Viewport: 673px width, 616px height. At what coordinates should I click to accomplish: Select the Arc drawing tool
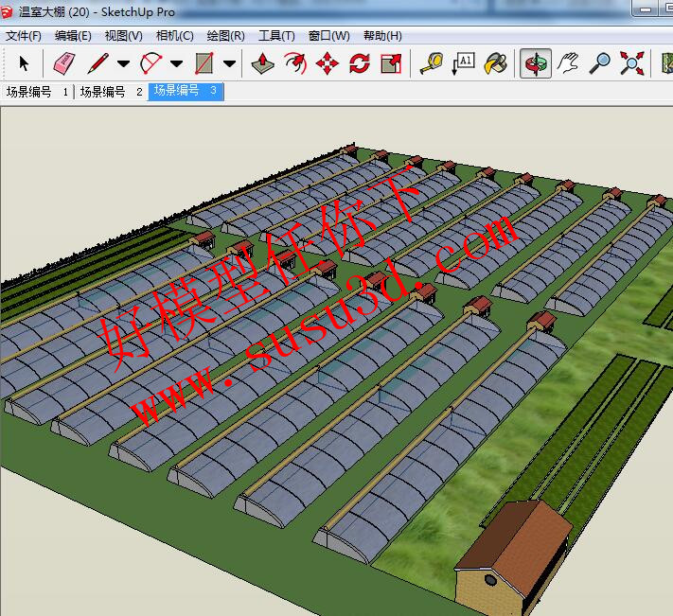point(151,63)
